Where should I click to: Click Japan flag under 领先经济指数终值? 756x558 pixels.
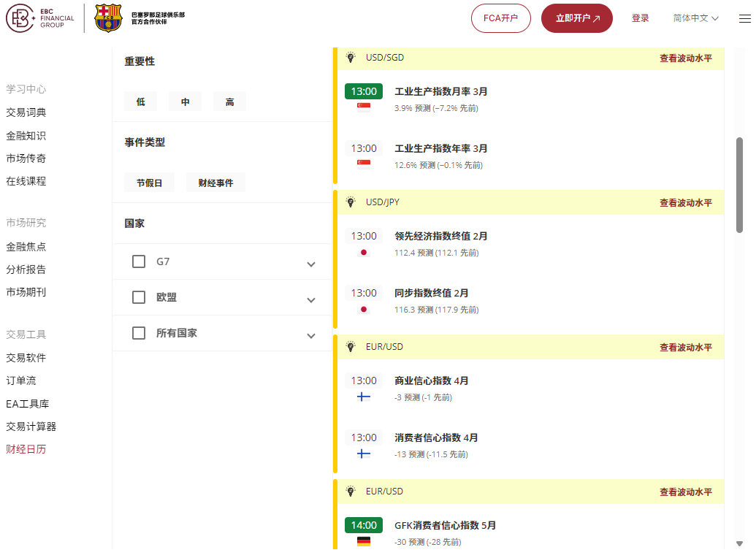(x=364, y=253)
